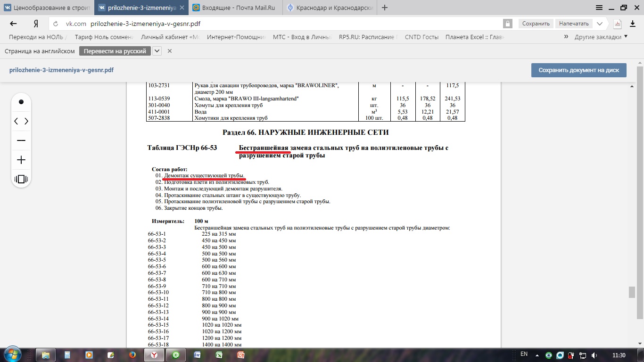Open Microsoft Word from the taskbar
This screenshot has height=362, width=644.
click(x=198, y=355)
